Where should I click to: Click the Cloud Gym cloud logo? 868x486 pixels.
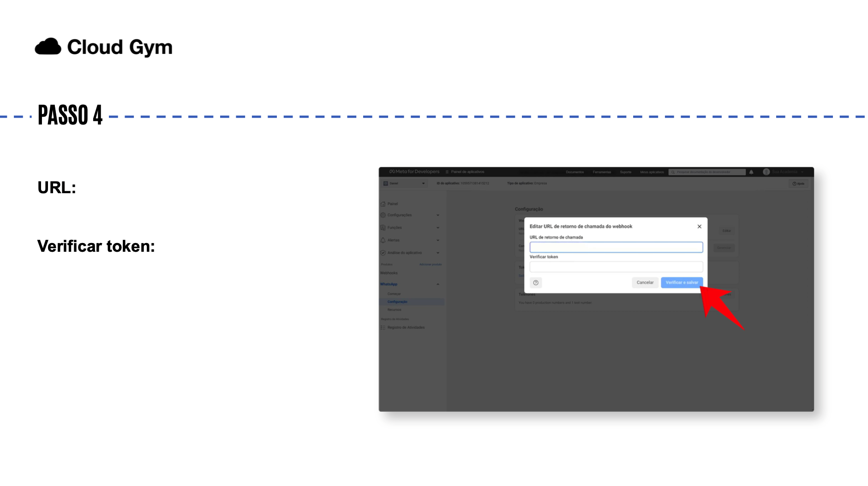tap(48, 47)
